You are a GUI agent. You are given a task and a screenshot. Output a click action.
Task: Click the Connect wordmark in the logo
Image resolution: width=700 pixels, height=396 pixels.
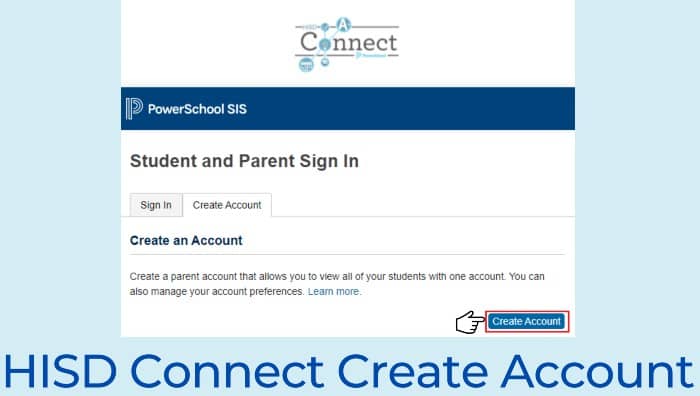tap(349, 43)
